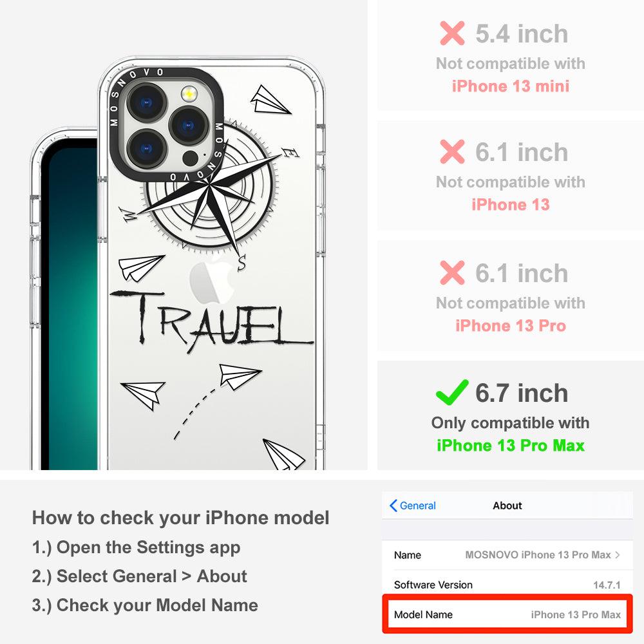Viewport: 644px width, 644px height.
Task: Select the highlighted Model Name row
Action: click(x=507, y=614)
